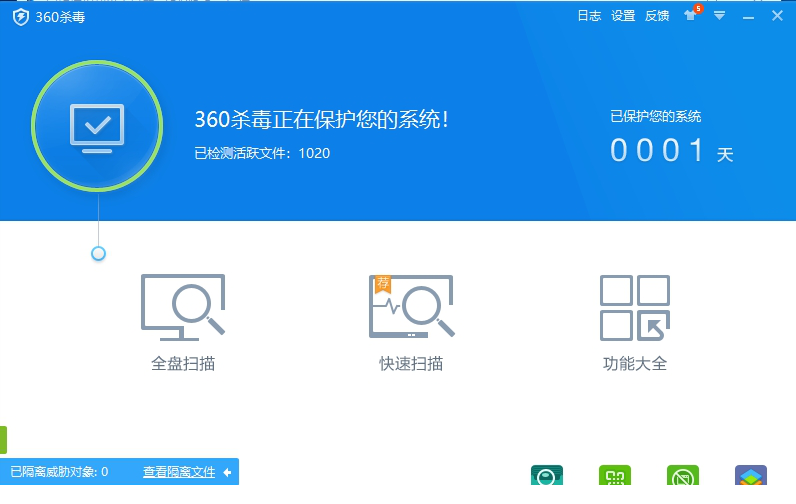This screenshot has width=796, height=504.
Task: Click 已检测活跃文件: 1020 text
Action: (262, 153)
